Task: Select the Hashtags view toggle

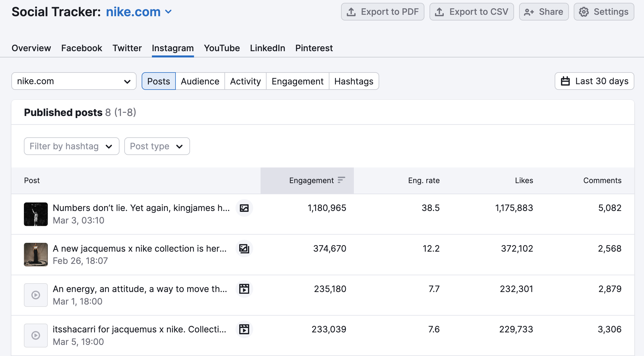Action: 354,81
